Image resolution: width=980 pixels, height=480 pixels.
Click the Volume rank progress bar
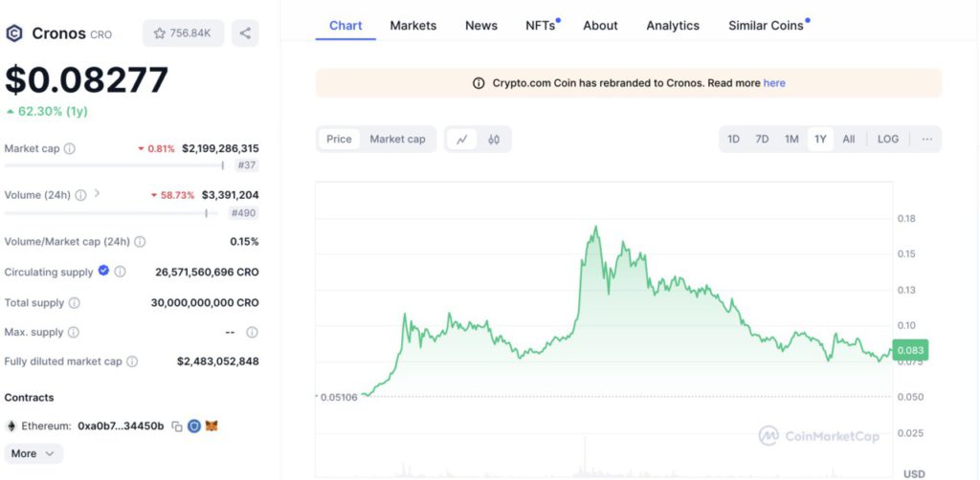point(111,213)
